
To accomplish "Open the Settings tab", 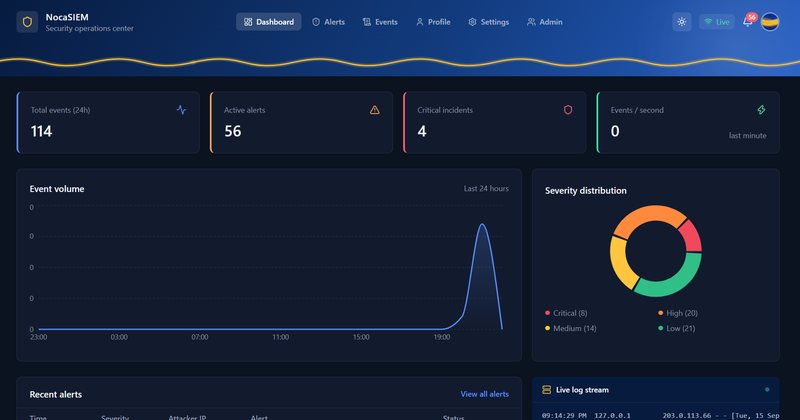I will tap(488, 22).
